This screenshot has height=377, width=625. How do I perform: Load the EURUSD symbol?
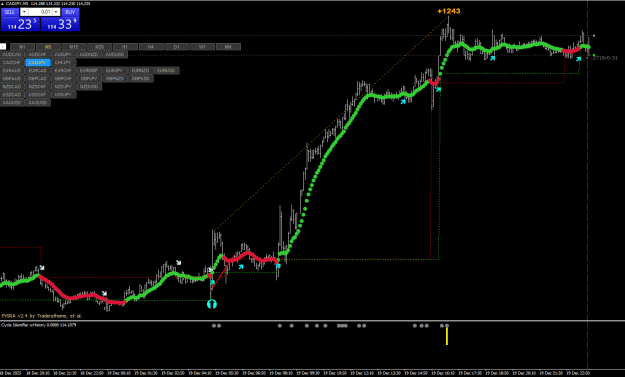pyautogui.click(x=166, y=71)
